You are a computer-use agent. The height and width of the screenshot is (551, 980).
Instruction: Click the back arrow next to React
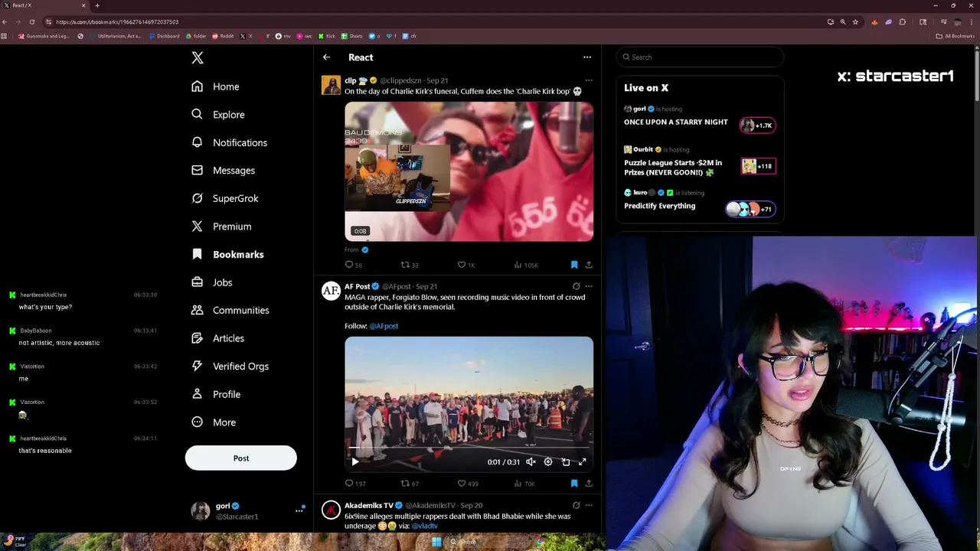click(326, 57)
